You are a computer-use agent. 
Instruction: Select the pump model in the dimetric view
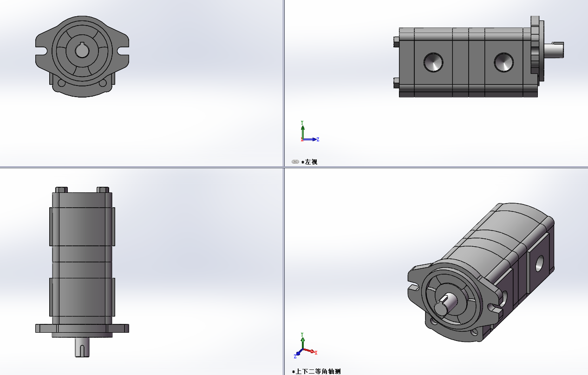click(481, 273)
